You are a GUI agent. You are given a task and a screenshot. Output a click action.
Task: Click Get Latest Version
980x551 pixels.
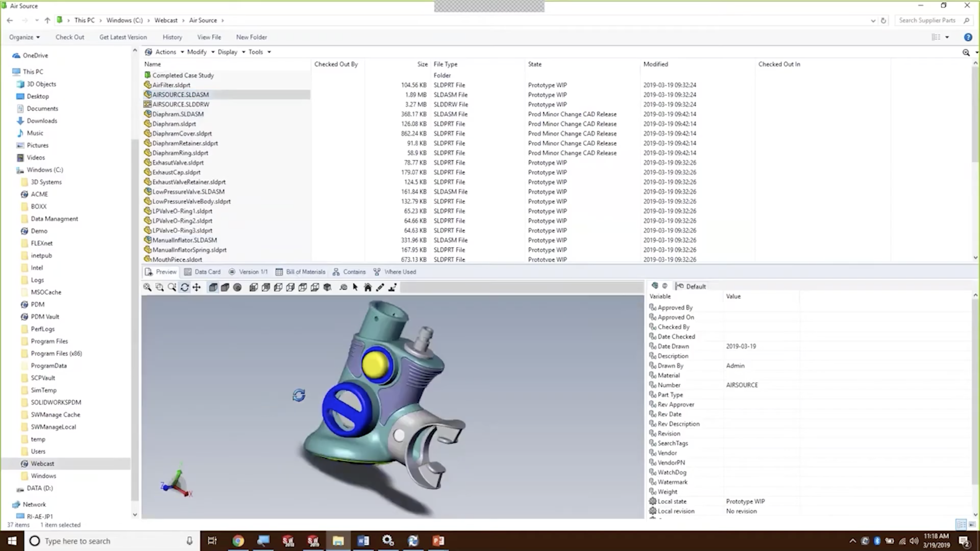click(x=123, y=37)
